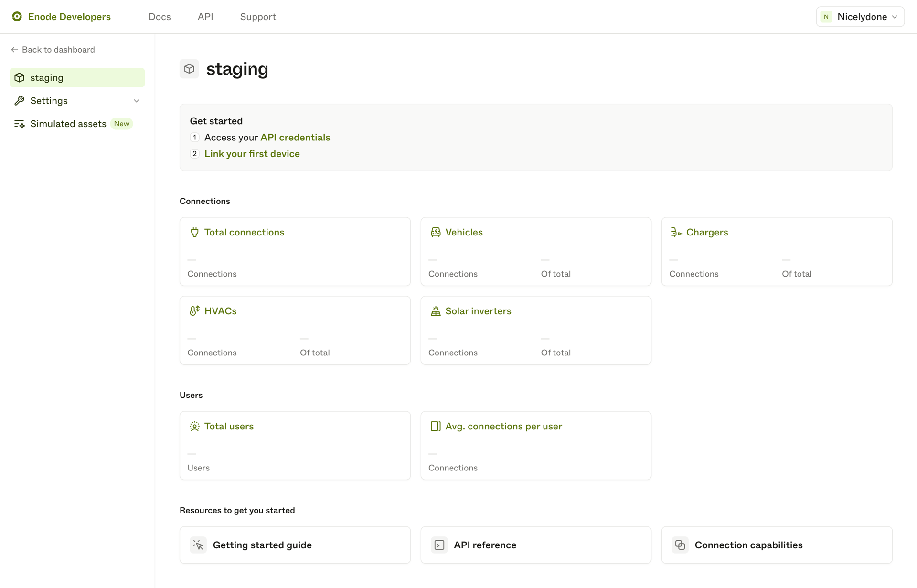Click the Total users icon
Screen dimensions: 917x588
[x=194, y=426]
